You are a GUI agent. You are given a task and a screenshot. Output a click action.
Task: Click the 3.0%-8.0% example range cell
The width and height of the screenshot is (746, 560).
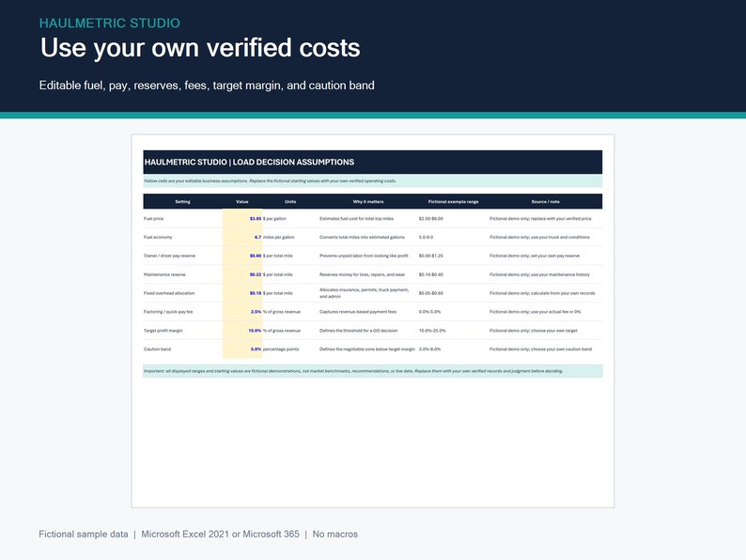coord(429,350)
